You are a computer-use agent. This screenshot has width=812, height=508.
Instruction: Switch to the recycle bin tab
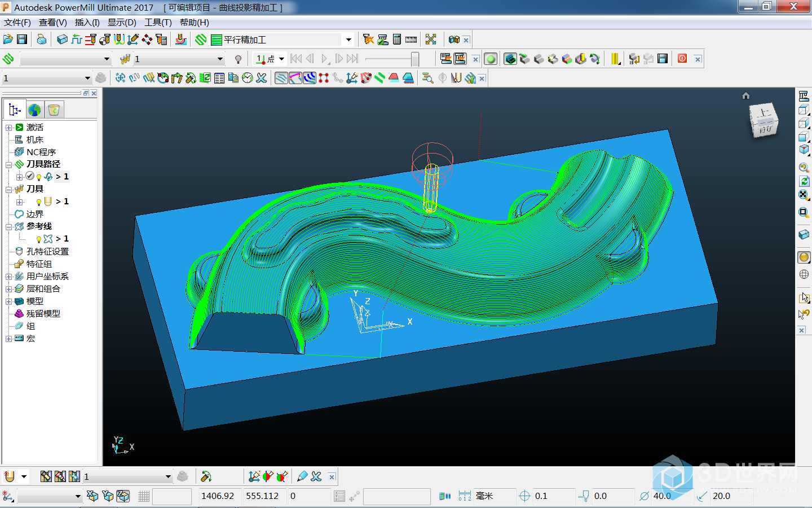pyautogui.click(x=54, y=110)
